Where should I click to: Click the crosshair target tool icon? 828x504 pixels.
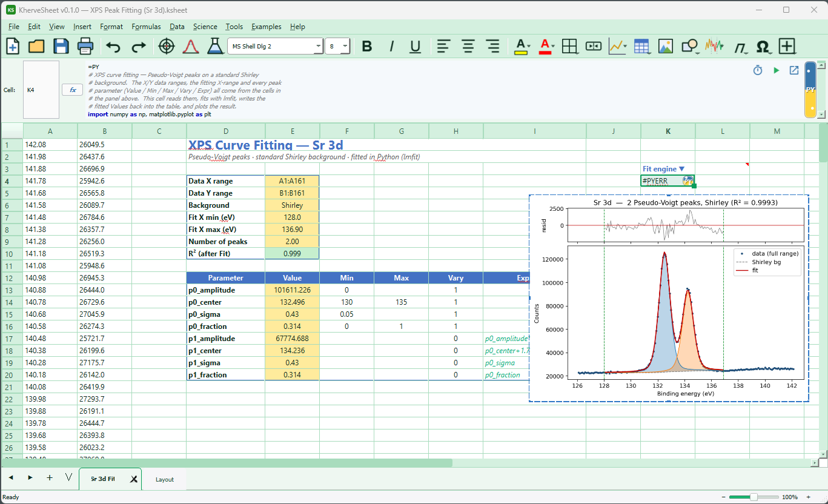pyautogui.click(x=167, y=46)
